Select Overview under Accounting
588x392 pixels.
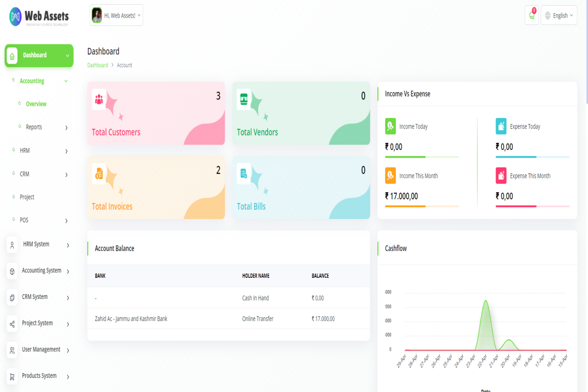(x=35, y=104)
